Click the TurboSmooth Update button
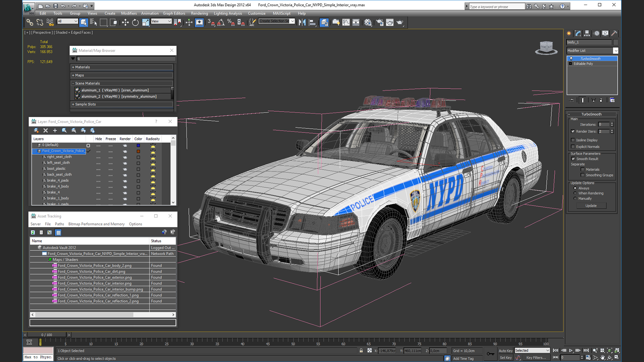The height and width of the screenshot is (362, 644). click(x=591, y=206)
